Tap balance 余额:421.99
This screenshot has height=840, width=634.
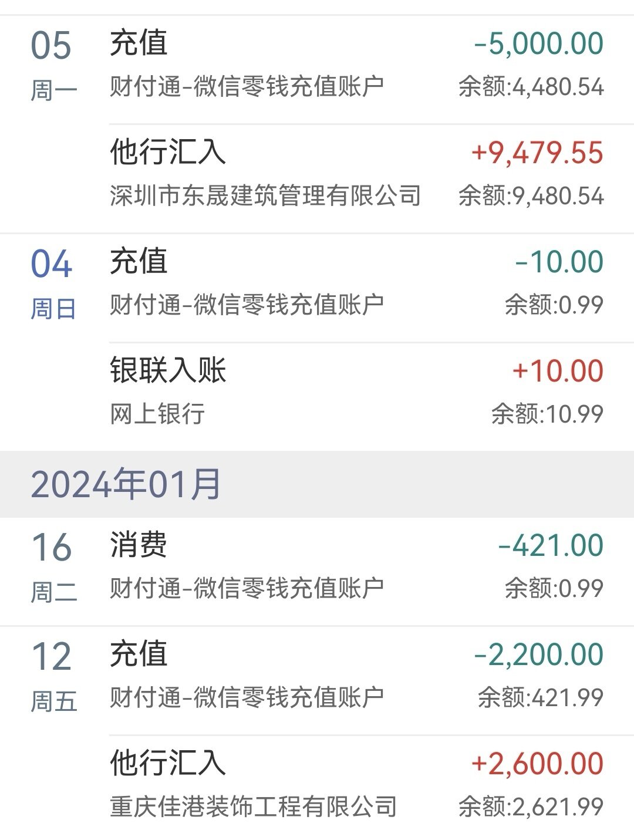pos(540,698)
